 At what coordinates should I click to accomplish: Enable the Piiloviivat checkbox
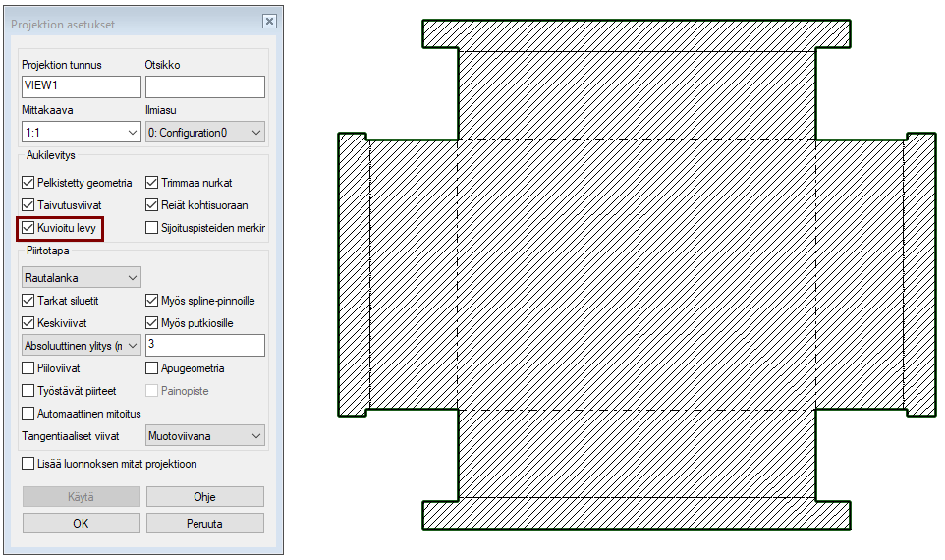click(x=28, y=368)
